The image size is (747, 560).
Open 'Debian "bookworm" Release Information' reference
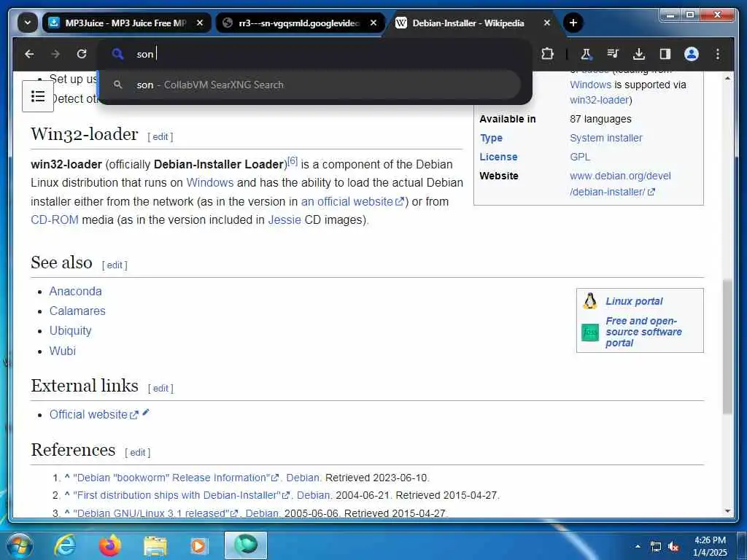click(176, 478)
